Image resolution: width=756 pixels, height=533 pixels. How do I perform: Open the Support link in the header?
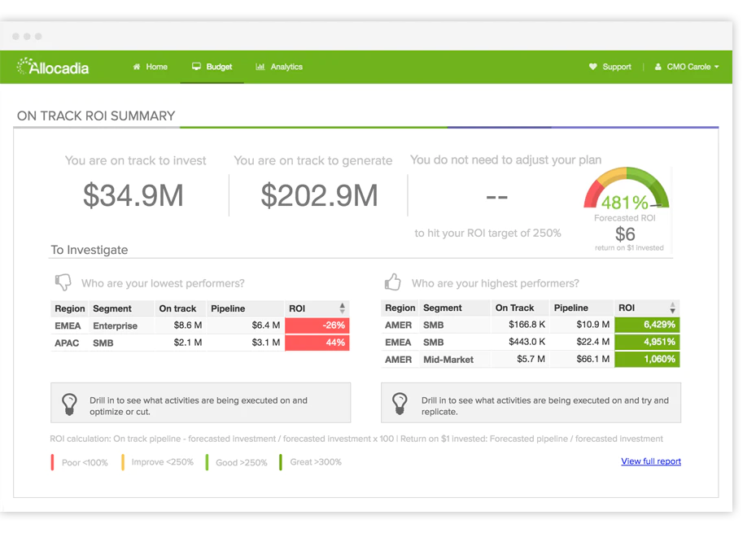610,67
